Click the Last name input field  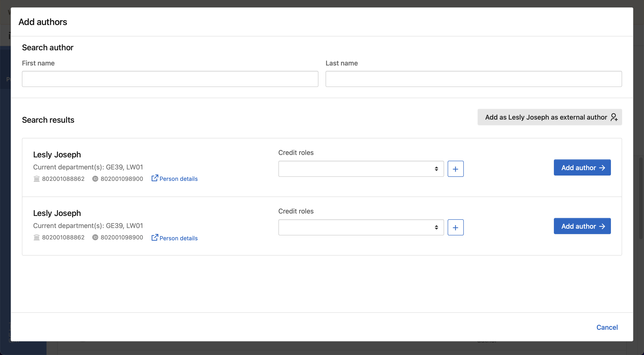coord(474,79)
